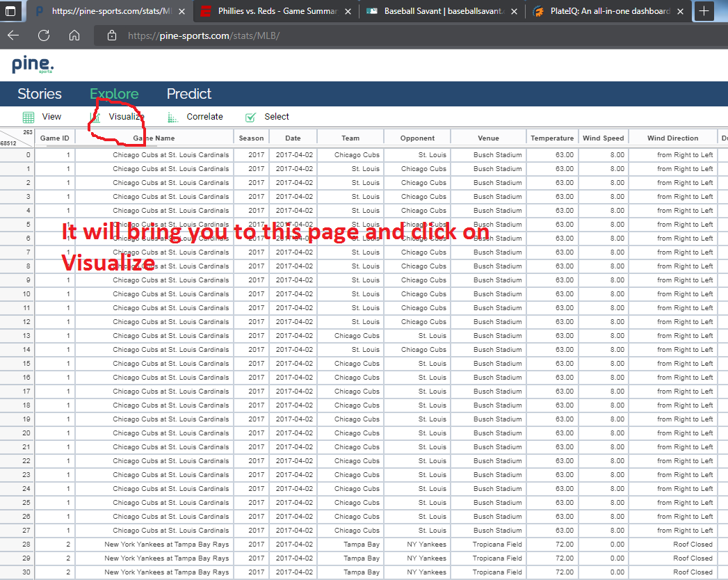Switch to PlateIQ dashboard tab
The width and height of the screenshot is (728, 580).
coord(608,11)
